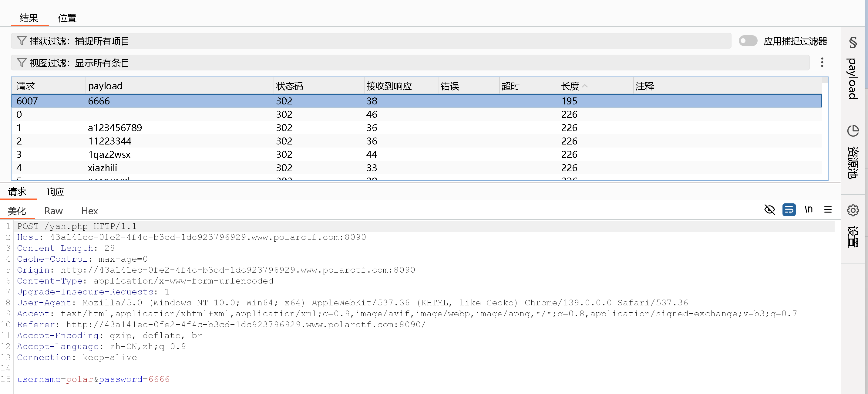The height and width of the screenshot is (394, 868).
Task: Select the Raw view tab
Action: coord(53,211)
